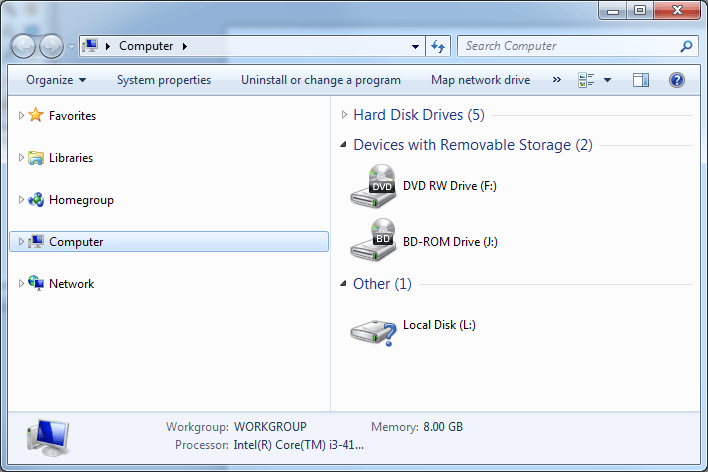
Task: Click in the Search Computer field
Action: coord(568,46)
